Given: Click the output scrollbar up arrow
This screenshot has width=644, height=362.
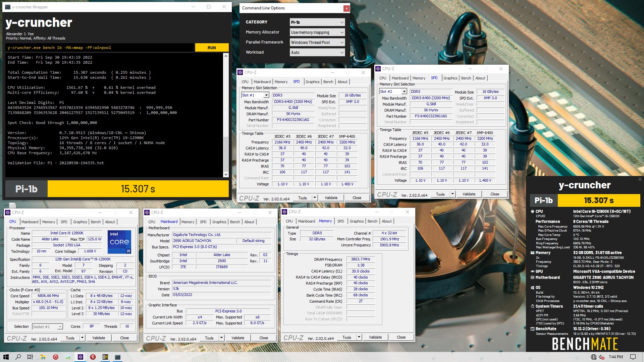Looking at the screenshot, I should (x=226, y=56).
